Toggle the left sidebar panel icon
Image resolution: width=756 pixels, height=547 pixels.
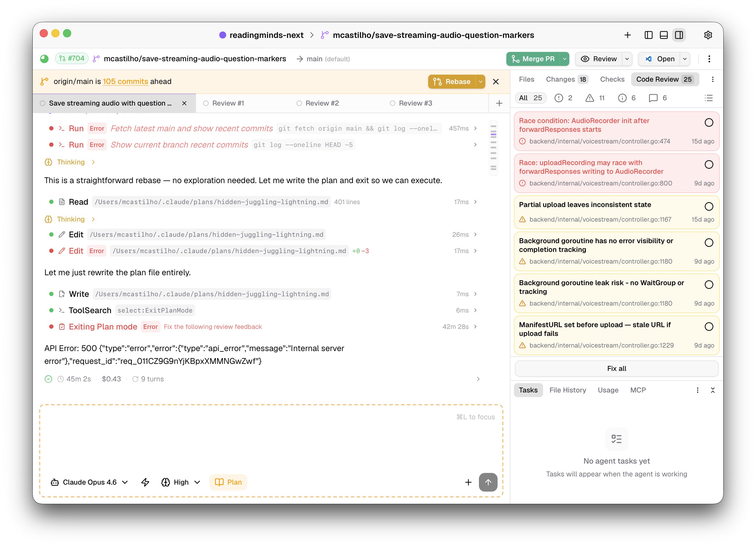click(648, 35)
